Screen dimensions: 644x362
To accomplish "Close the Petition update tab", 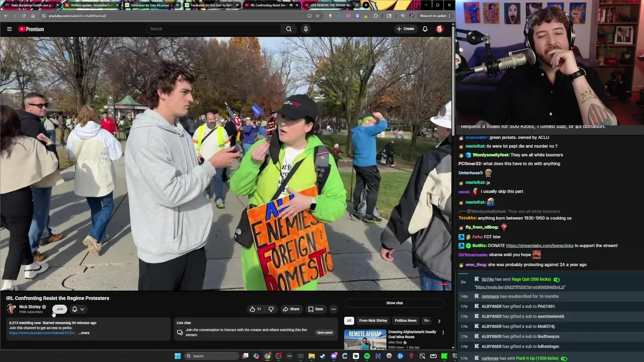I will click(117, 5).
